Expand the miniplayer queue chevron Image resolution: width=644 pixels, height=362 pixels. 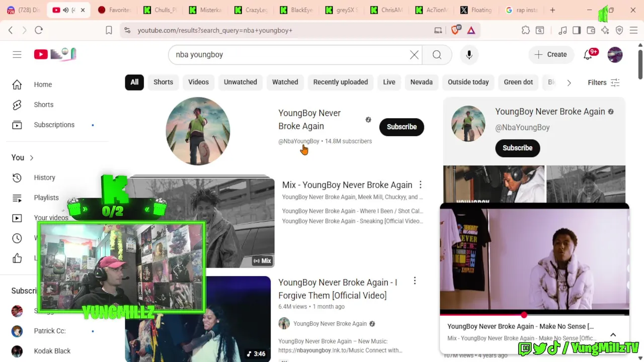(x=613, y=334)
